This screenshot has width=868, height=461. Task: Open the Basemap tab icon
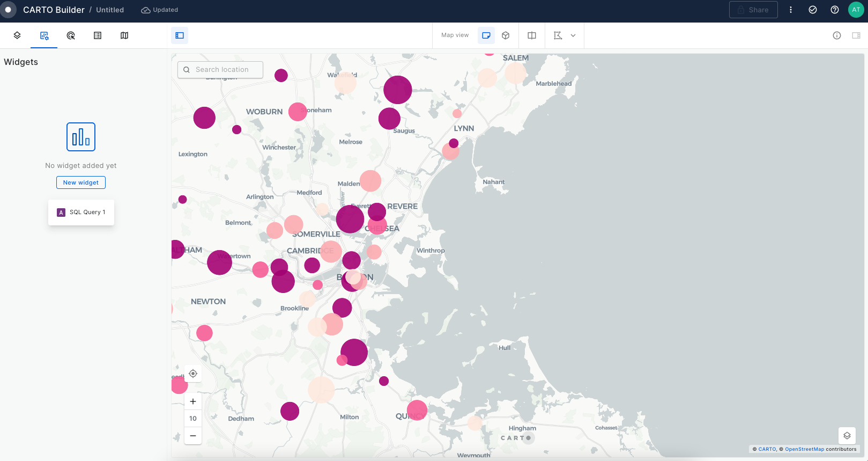tap(124, 35)
